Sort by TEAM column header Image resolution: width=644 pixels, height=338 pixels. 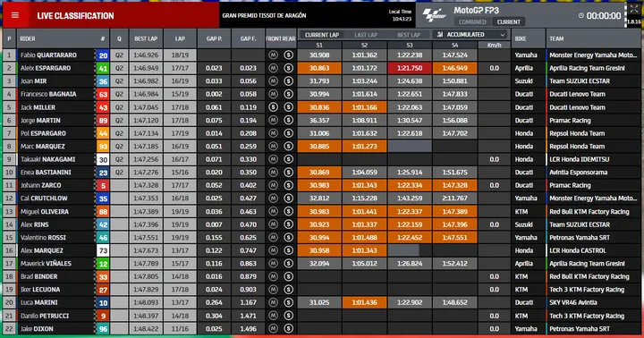tap(556, 39)
